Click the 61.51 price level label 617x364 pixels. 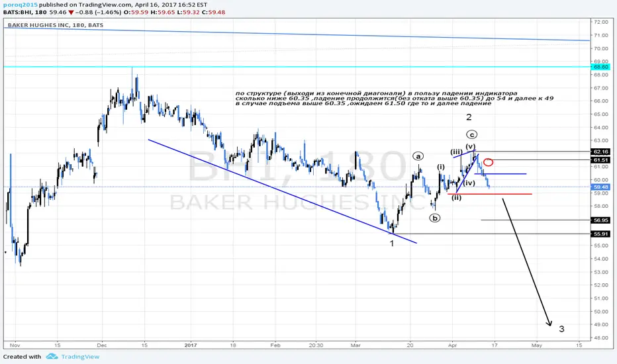[601, 160]
